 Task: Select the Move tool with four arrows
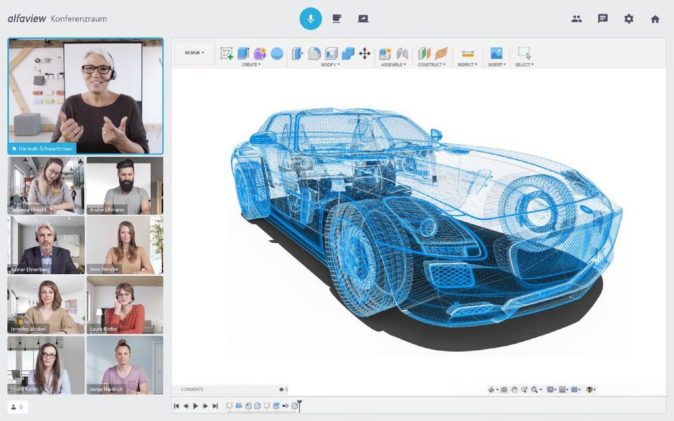tap(365, 53)
